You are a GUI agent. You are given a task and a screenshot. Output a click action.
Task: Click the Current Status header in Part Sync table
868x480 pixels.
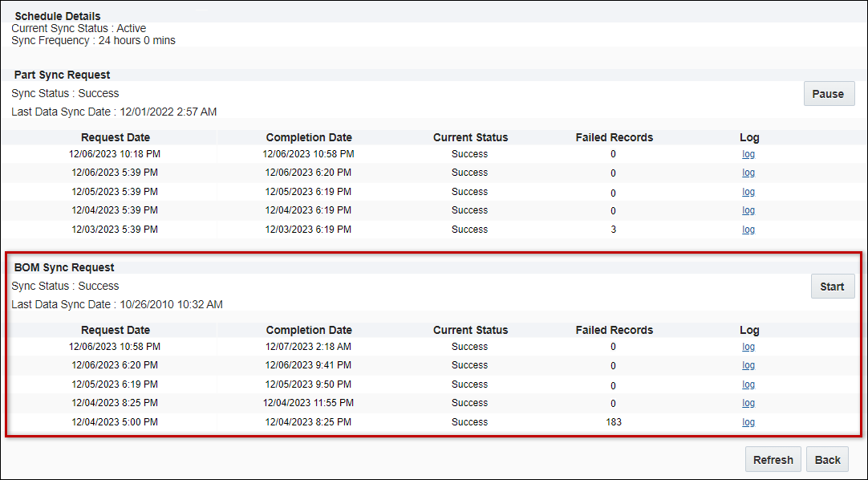click(470, 137)
